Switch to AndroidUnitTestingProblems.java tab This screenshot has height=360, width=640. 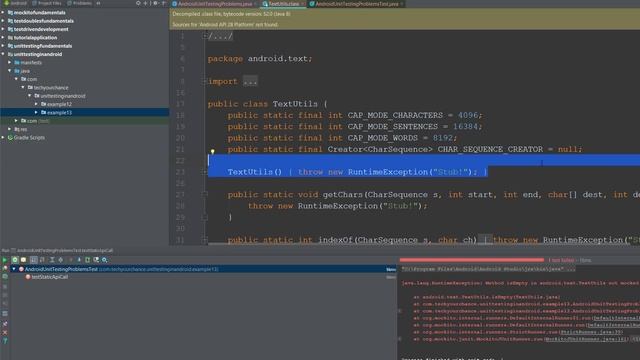(x=215, y=4)
